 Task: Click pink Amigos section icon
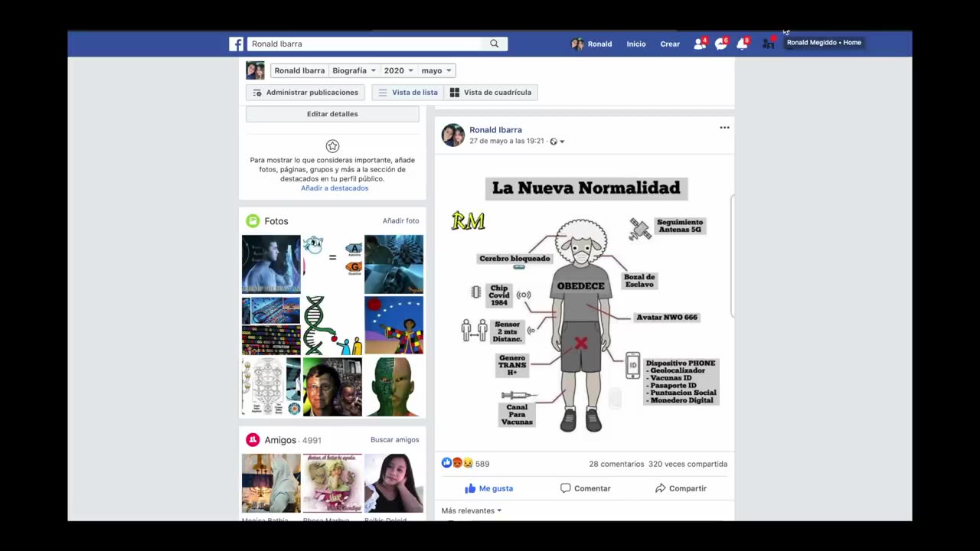[x=253, y=440]
